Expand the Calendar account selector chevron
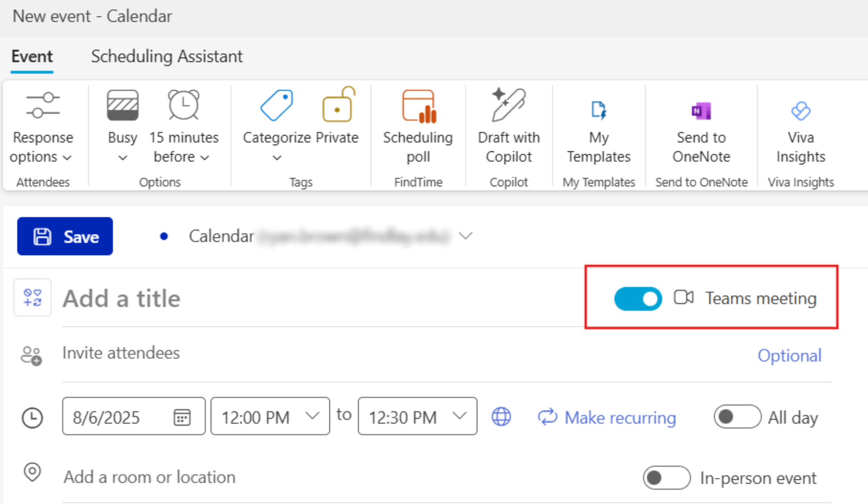The image size is (868, 504). 465,236
